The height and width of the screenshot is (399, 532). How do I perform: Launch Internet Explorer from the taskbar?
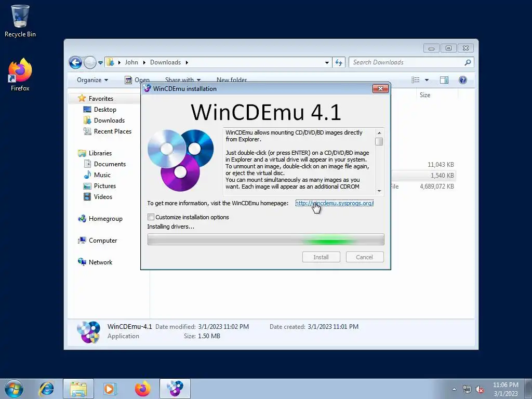(46, 389)
